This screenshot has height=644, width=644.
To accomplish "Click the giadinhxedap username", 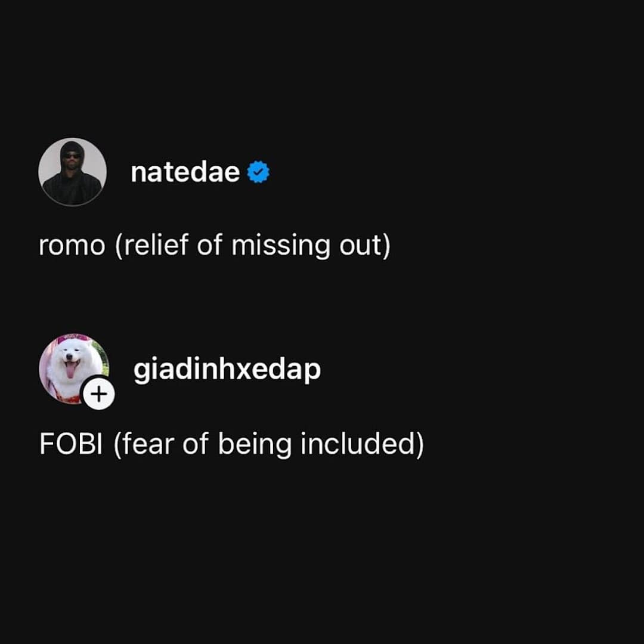I will 227,370.
